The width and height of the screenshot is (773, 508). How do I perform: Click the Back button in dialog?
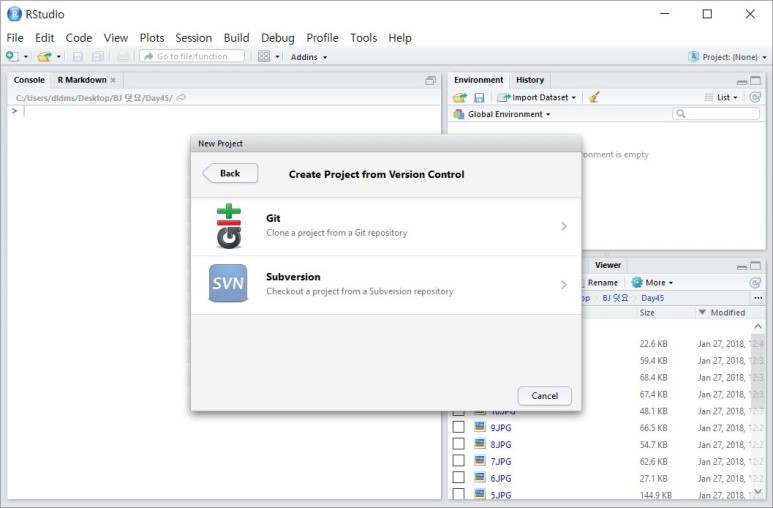tap(230, 173)
